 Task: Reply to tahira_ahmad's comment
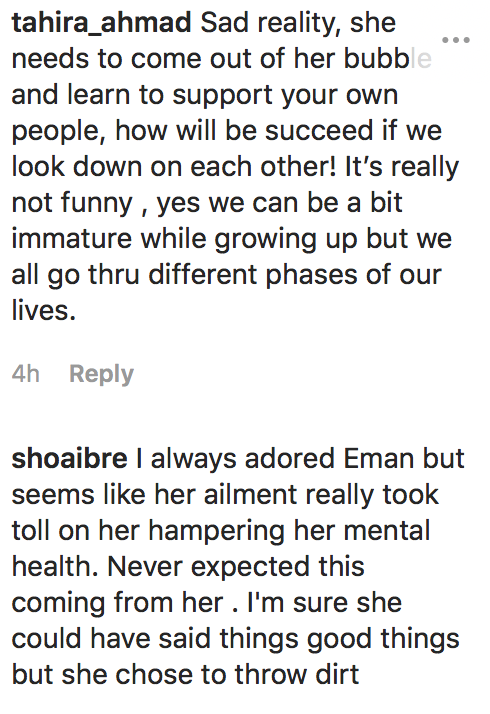(101, 374)
